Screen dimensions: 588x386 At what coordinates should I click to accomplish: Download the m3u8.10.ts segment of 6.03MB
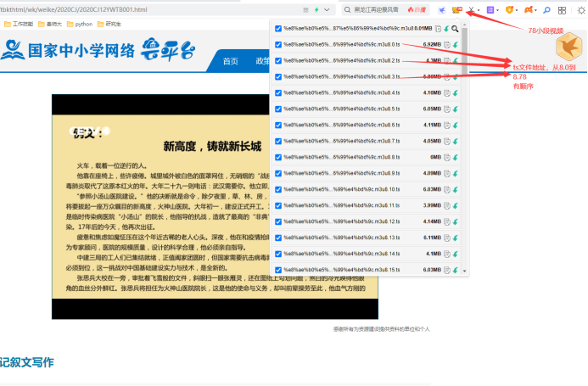click(456, 190)
